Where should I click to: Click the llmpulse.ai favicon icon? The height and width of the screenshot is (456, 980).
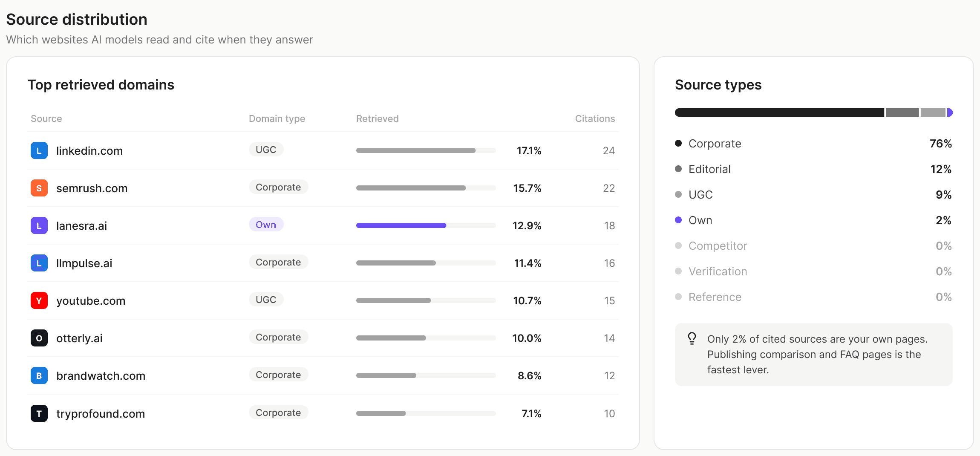39,263
